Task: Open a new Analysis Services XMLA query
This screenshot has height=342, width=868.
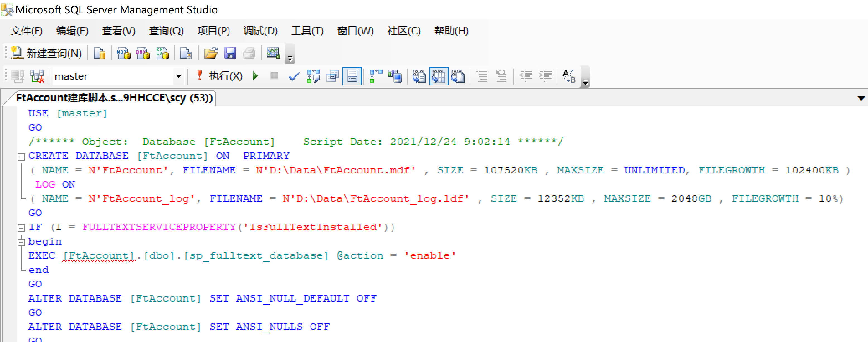Action: [x=162, y=53]
